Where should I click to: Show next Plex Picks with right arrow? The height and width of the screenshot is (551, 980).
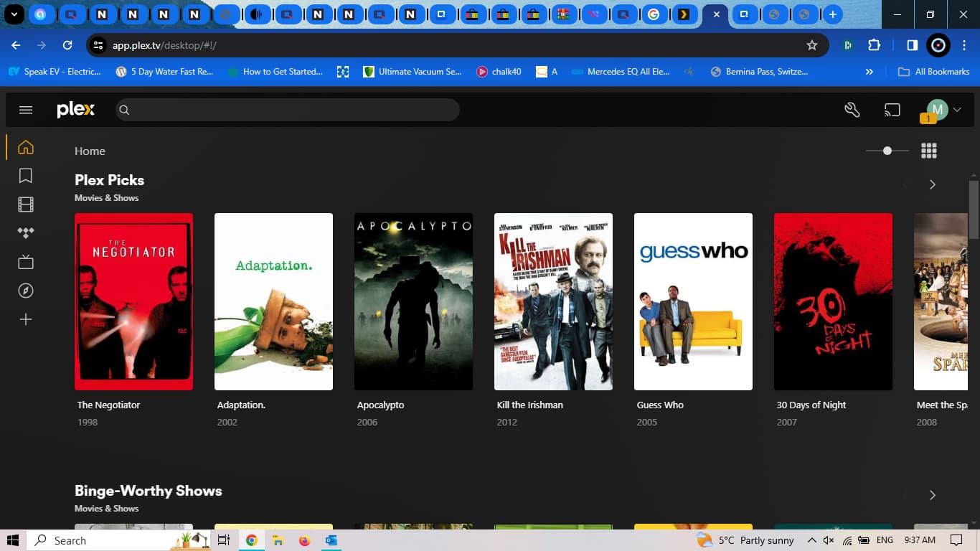(933, 184)
